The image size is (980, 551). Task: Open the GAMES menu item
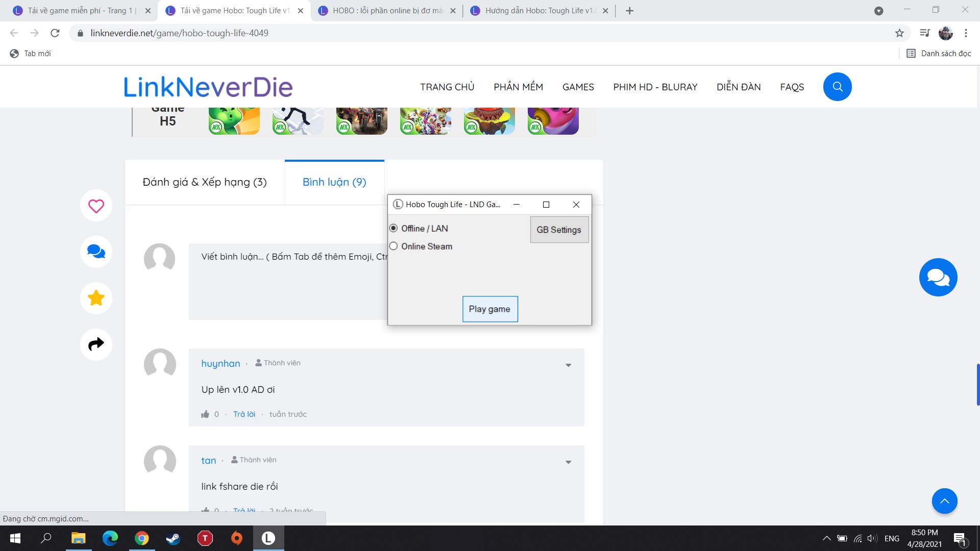578,87
